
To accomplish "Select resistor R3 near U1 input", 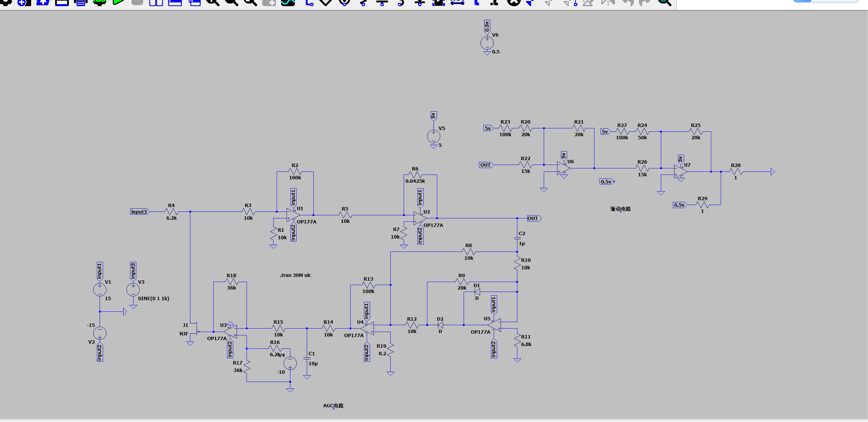I will click(x=248, y=212).
